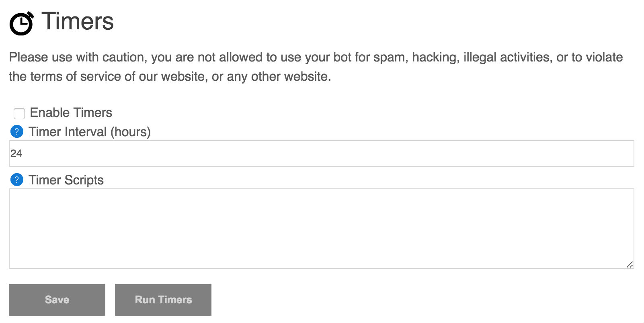The image size is (644, 323).
Task: Place the cursor at the far right of the interval field
Action: coord(627,153)
